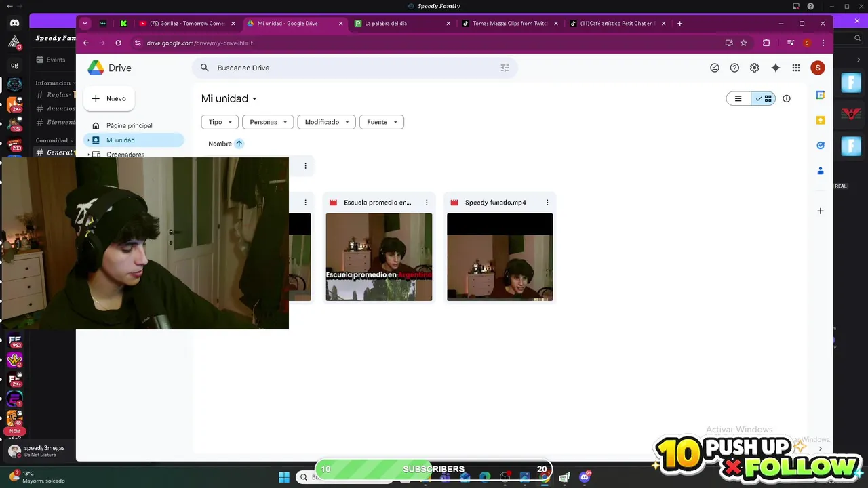
Task: Open the Fuente filter dropdown
Action: (x=381, y=122)
